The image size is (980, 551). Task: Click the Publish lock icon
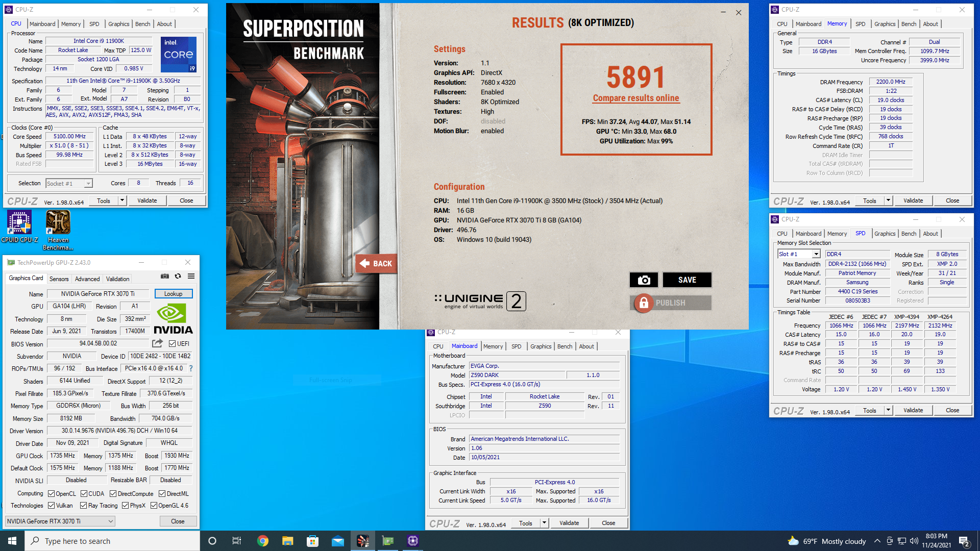tap(644, 303)
